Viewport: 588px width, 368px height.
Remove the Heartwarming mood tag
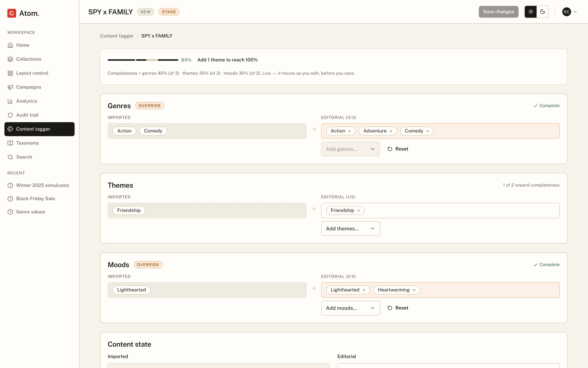click(x=414, y=290)
